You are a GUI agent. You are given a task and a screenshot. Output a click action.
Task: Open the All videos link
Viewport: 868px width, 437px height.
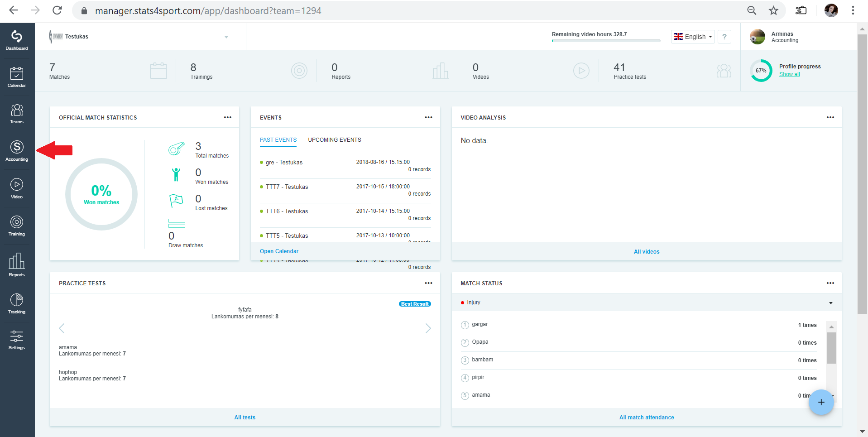(647, 252)
